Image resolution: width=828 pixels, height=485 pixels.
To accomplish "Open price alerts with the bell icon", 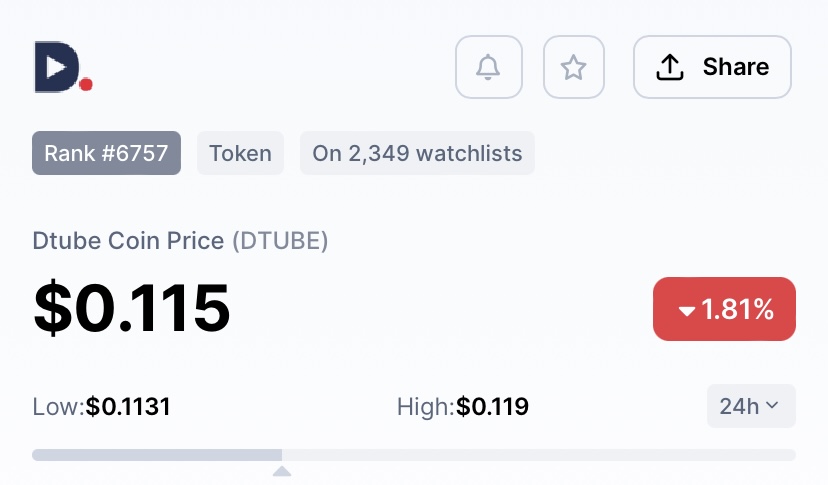I will (488, 67).
